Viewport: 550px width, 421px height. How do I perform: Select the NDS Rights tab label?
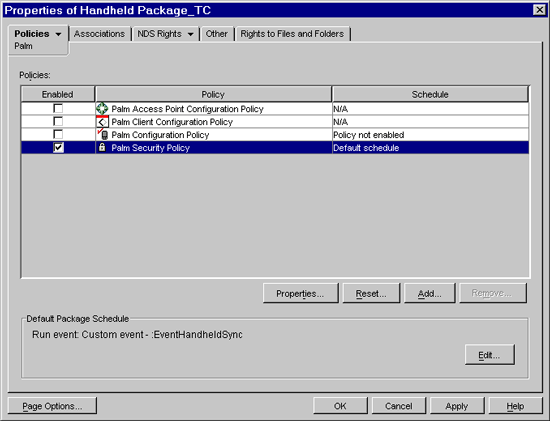click(x=159, y=34)
